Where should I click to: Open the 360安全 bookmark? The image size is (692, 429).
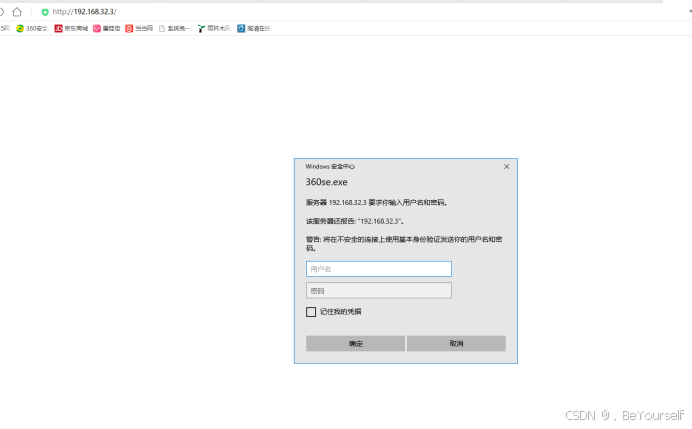point(32,28)
